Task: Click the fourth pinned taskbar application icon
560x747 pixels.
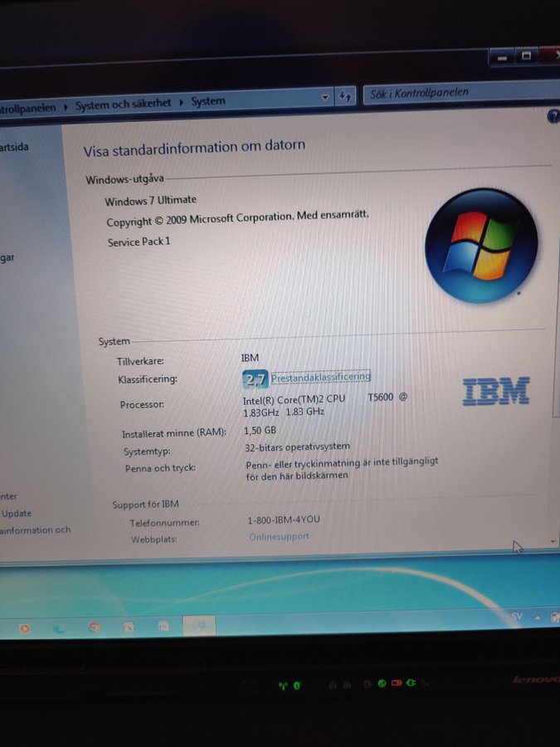Action: click(129, 628)
